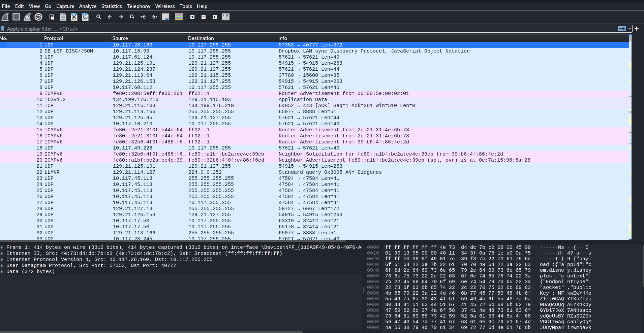Click the close capture file icon

pyautogui.click(x=74, y=17)
